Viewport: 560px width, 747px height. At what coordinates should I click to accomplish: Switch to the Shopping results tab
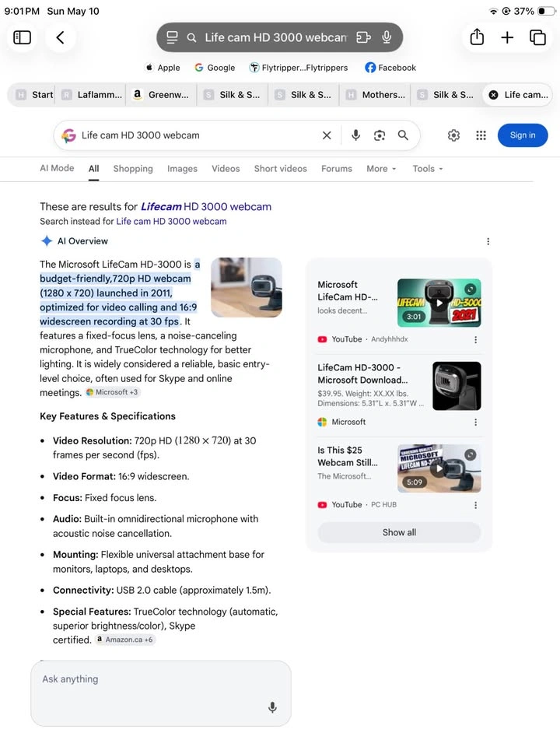[133, 169]
